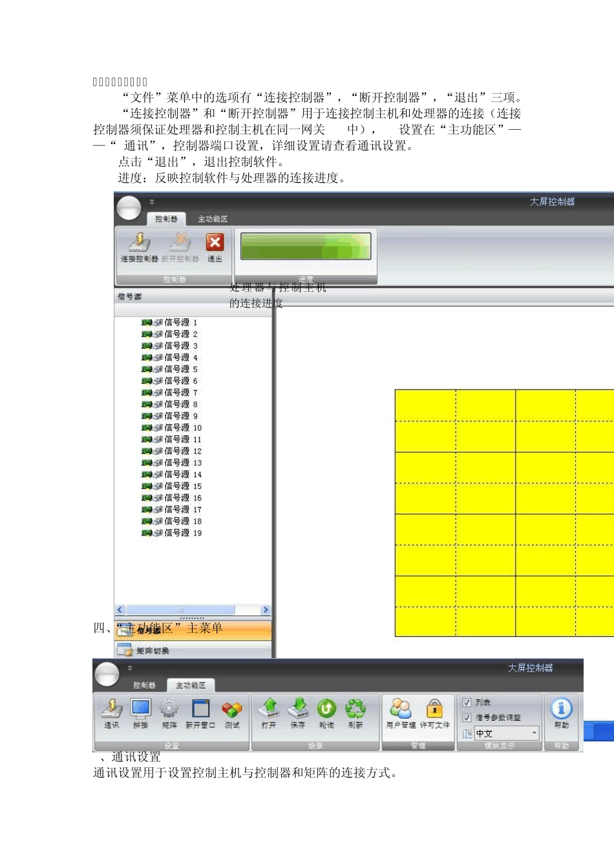This screenshot has width=614, height=868.
Task: Click the red 退出 exit icon
Action: tap(215, 242)
